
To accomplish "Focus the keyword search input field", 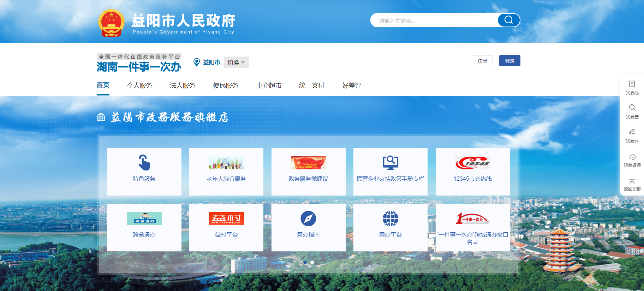I will 434,21.
